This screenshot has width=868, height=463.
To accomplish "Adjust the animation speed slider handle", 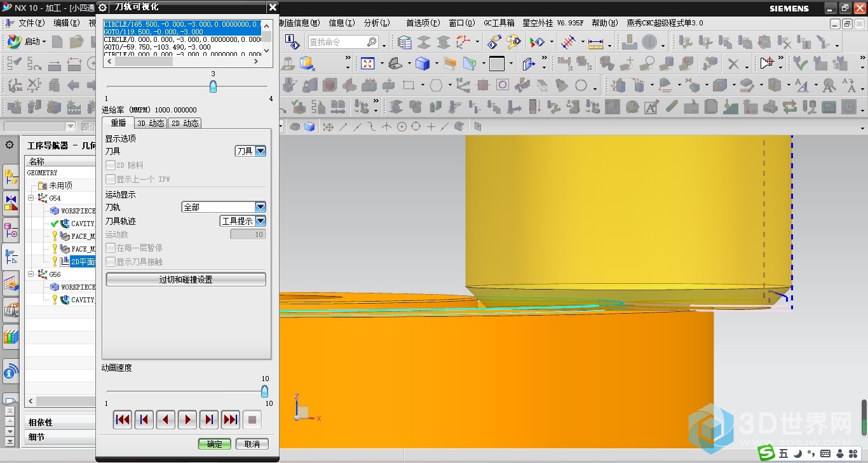I will [x=264, y=391].
